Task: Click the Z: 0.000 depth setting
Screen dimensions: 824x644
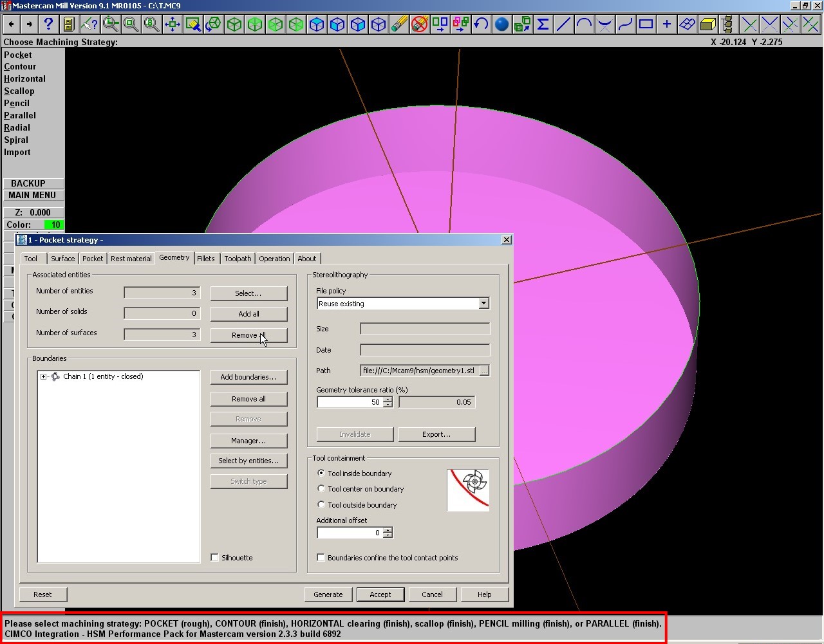Action: (x=33, y=212)
